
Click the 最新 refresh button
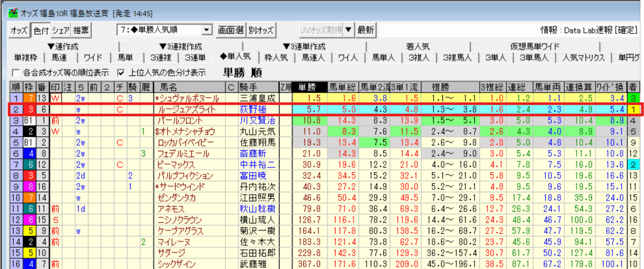click(x=365, y=30)
